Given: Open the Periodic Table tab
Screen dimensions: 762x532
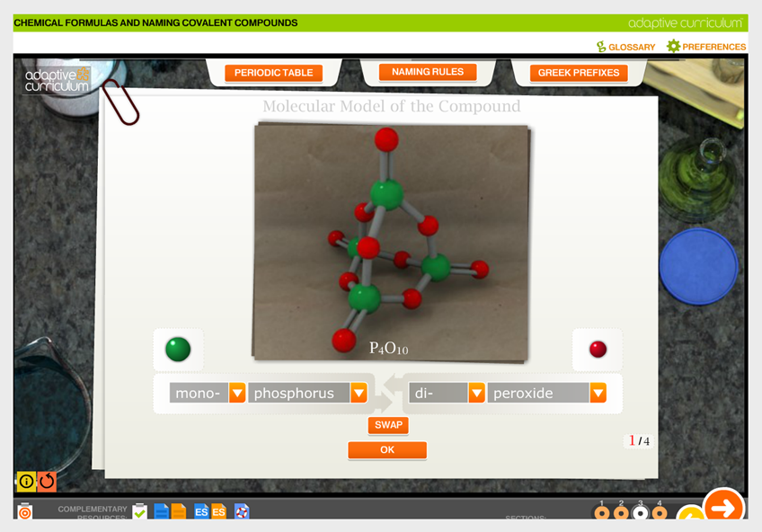Looking at the screenshot, I should 273,73.
